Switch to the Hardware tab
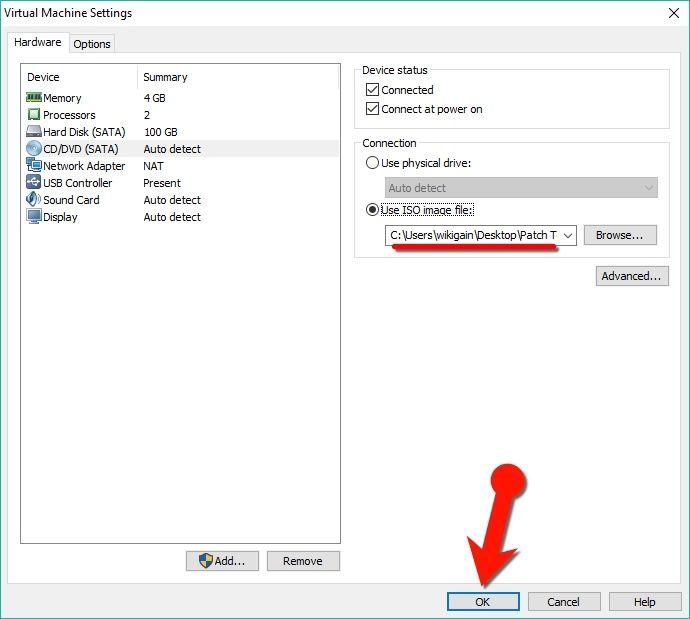 coord(38,42)
